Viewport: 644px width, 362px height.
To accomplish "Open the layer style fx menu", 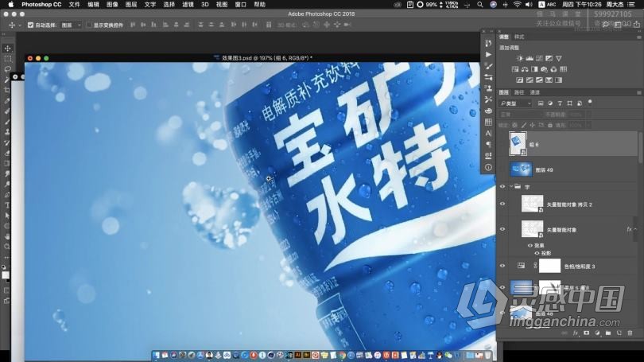I will [x=576, y=333].
